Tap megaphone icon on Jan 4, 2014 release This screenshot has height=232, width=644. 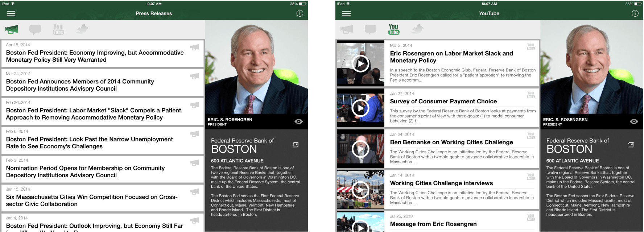195,220
